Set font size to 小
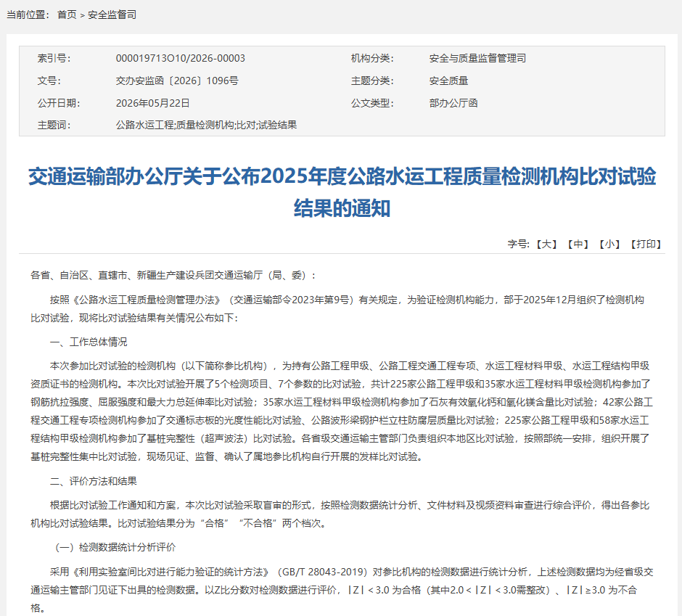This screenshot has width=682, height=616. coord(609,244)
